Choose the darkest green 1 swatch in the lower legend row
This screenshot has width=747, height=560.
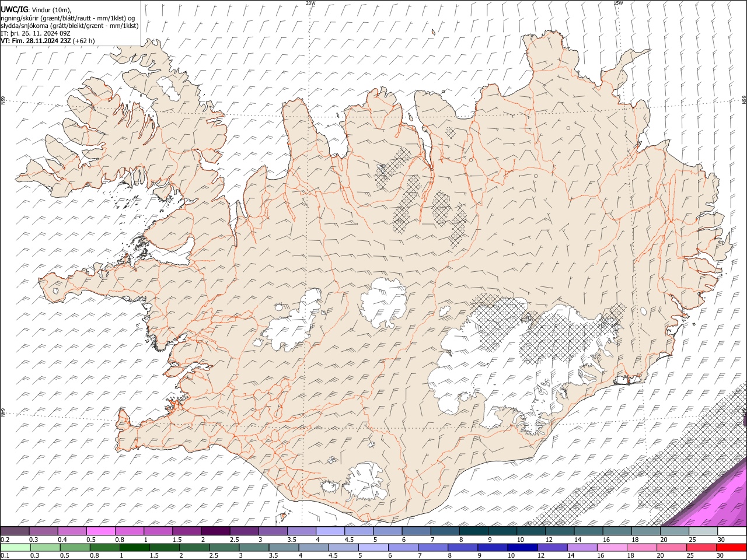[135, 547]
